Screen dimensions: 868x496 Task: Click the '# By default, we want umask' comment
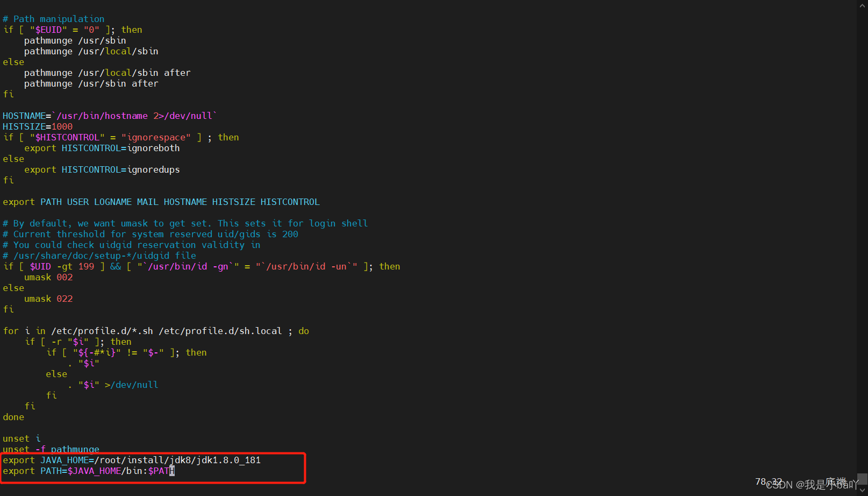pyautogui.click(x=185, y=223)
